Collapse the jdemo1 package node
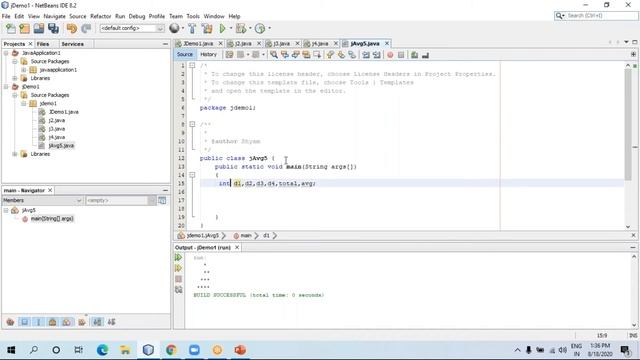640x360 pixels. click(24, 103)
